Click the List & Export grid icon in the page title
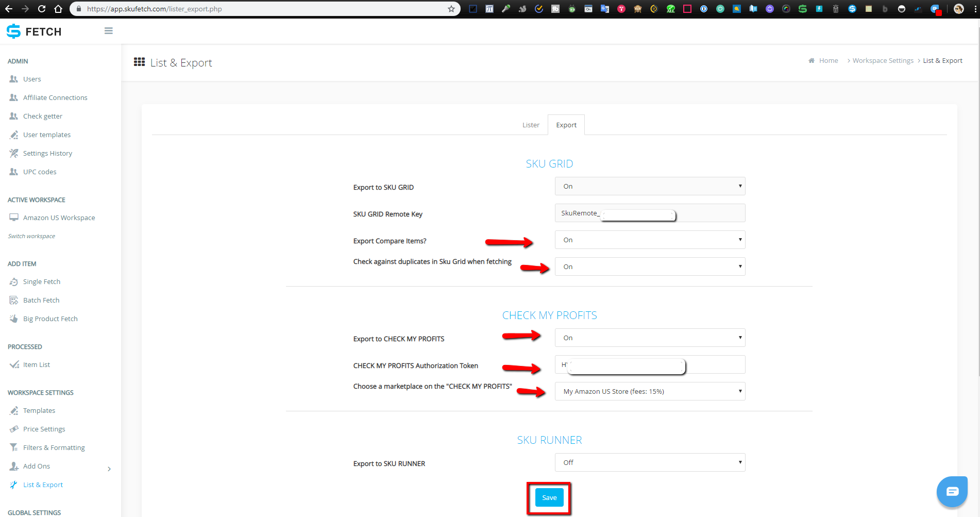 coord(139,62)
